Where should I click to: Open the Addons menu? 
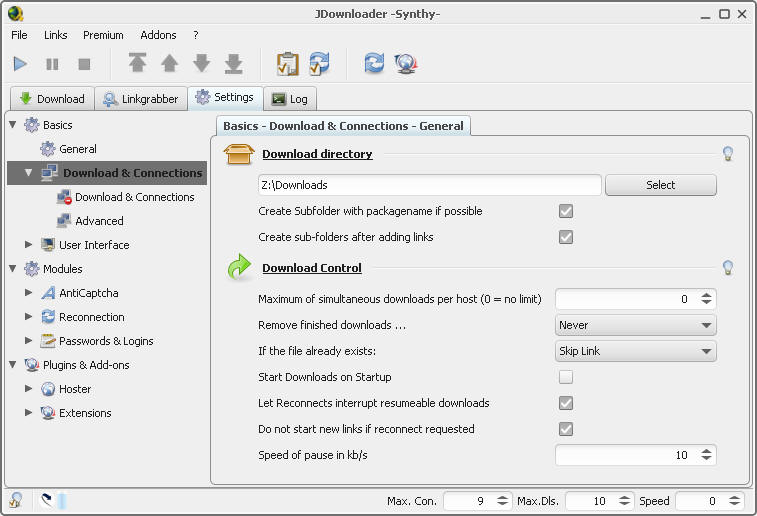tap(158, 35)
